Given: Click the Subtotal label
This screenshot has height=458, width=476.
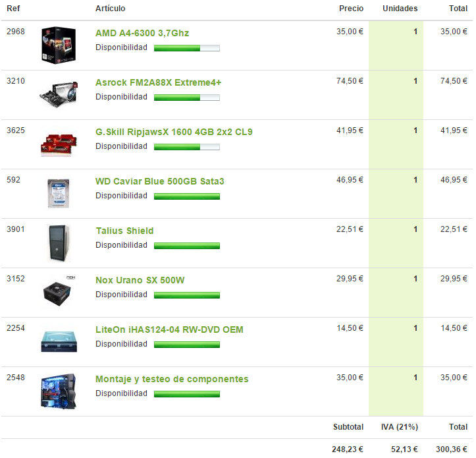Looking at the screenshot, I should point(348,427).
